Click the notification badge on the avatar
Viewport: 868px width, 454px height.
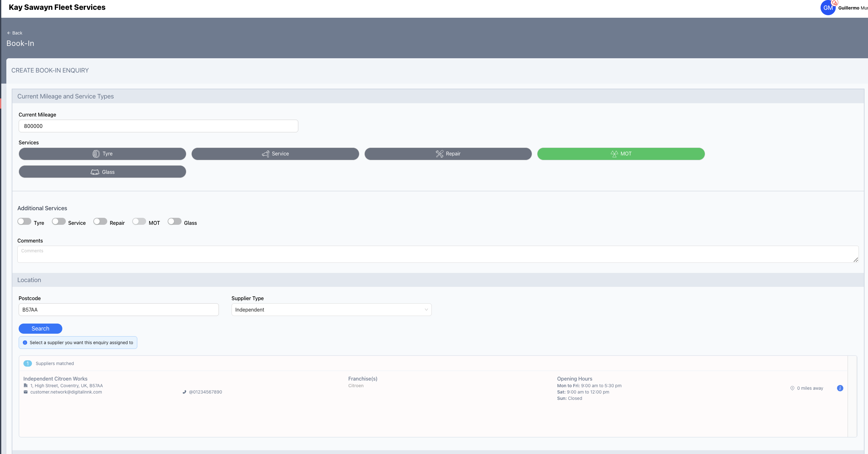[835, 3]
